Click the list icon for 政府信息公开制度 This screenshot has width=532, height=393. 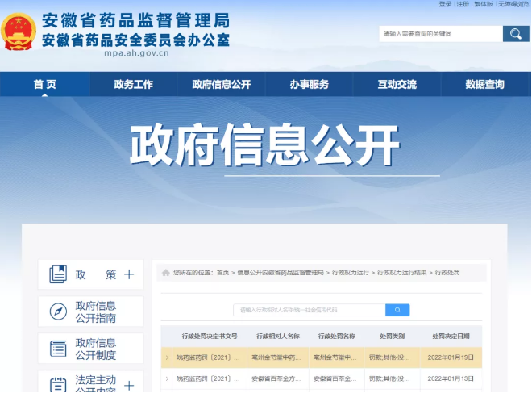coord(58,349)
